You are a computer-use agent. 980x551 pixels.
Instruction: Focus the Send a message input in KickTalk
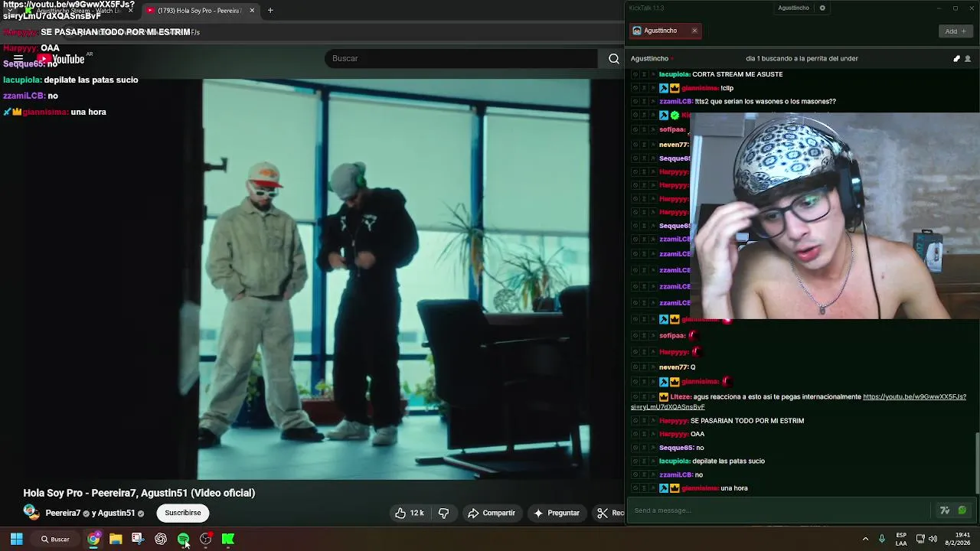[781, 510]
